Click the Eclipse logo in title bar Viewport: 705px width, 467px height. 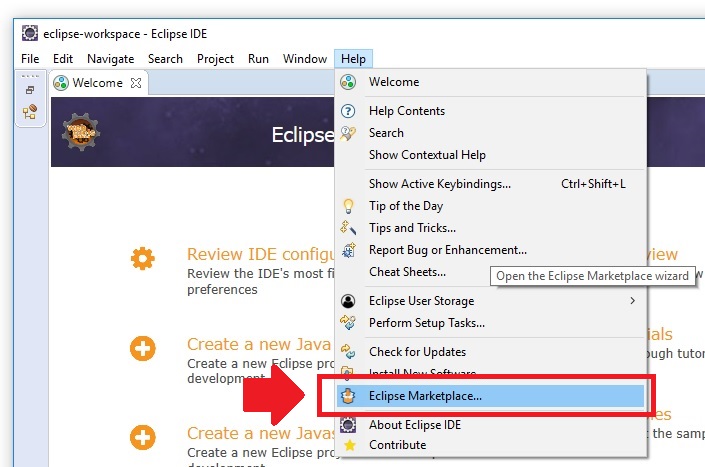[30, 33]
